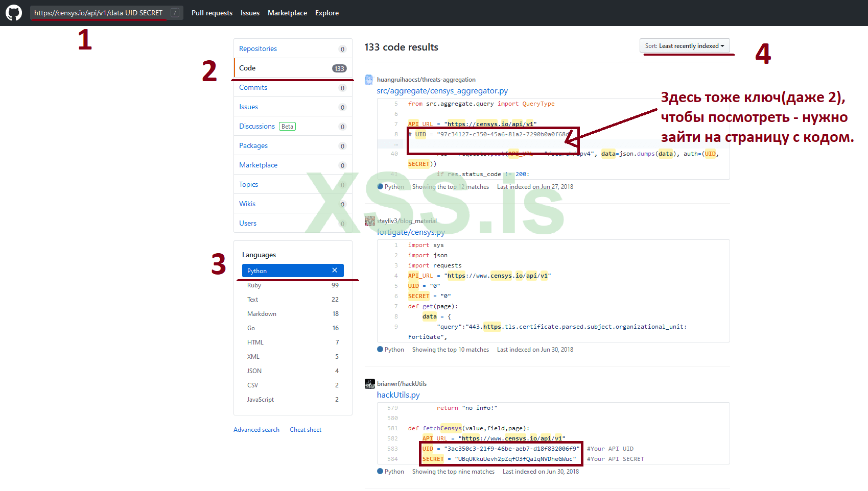868x491 pixels.
Task: Open fortigate/censys.py from search results
Action: [410, 232]
